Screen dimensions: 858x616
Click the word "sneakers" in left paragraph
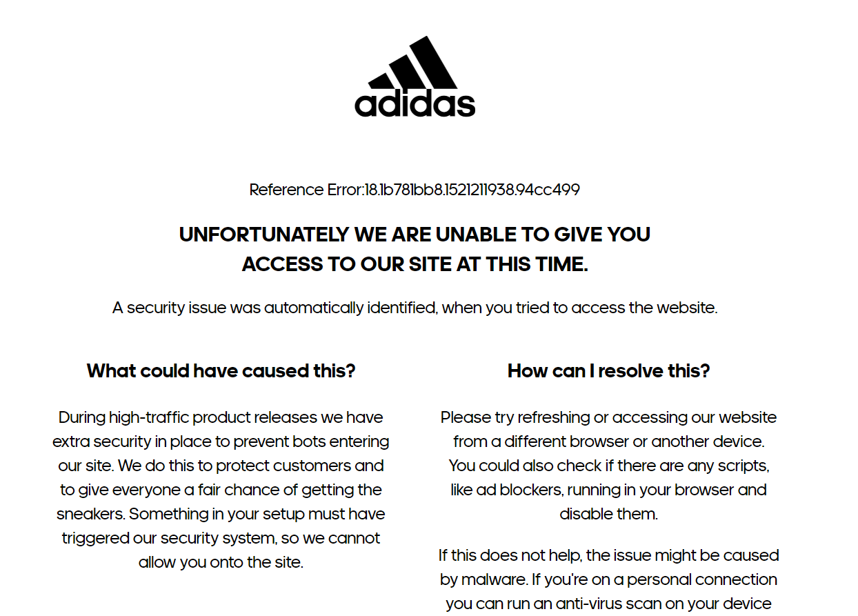click(x=91, y=514)
